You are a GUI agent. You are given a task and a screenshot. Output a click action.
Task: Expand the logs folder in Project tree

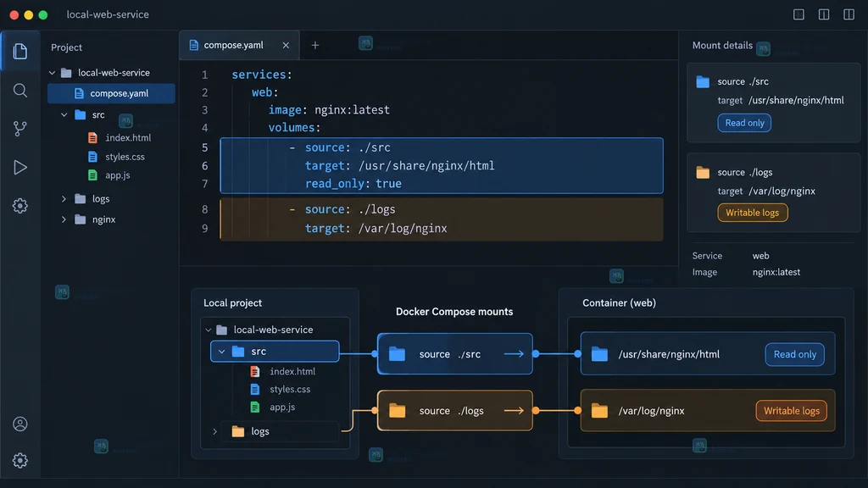(64, 198)
